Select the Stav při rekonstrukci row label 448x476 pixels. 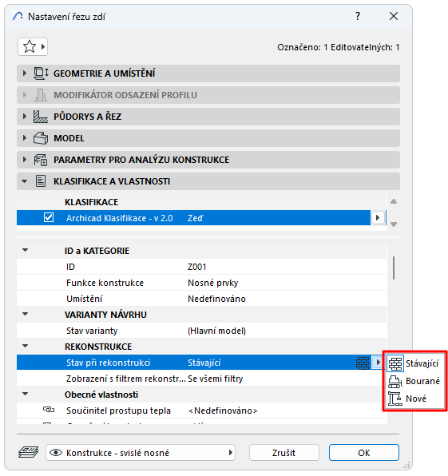(108, 363)
